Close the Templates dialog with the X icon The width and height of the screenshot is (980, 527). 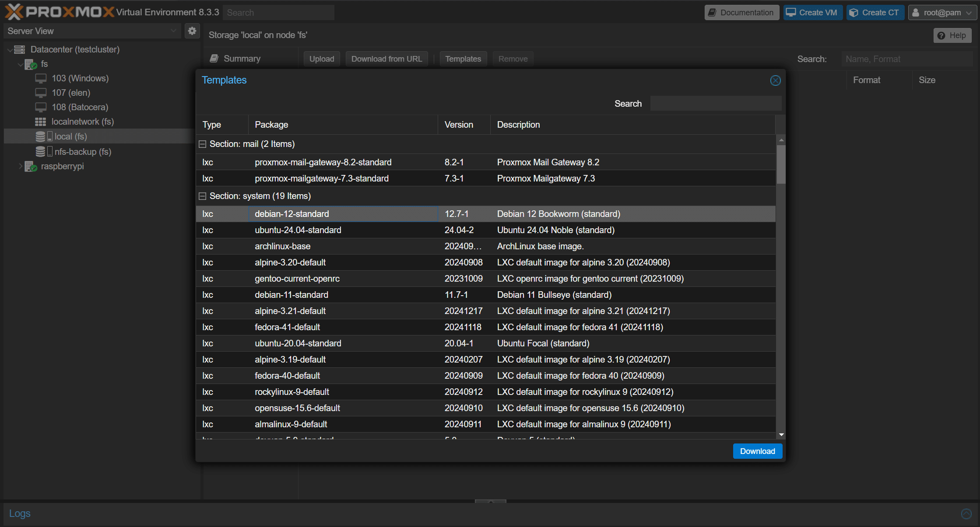(775, 80)
